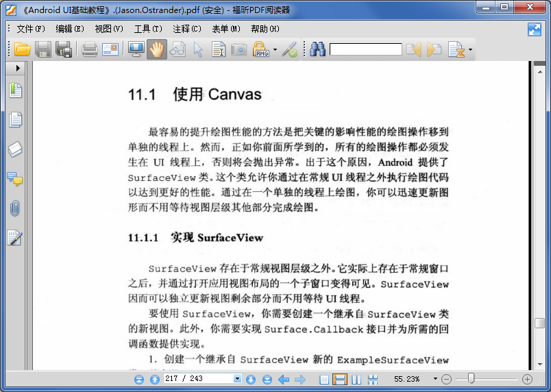Click the monitor full screen icon

pyautogui.click(x=136, y=49)
